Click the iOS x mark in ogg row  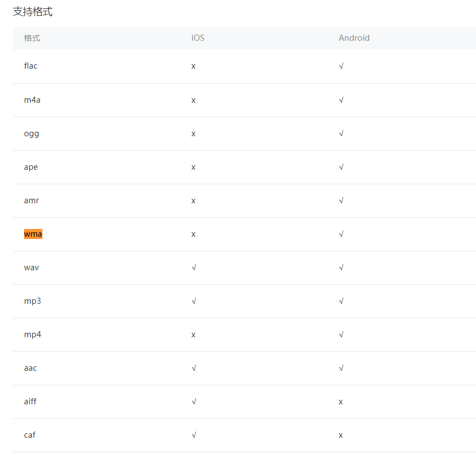click(194, 134)
